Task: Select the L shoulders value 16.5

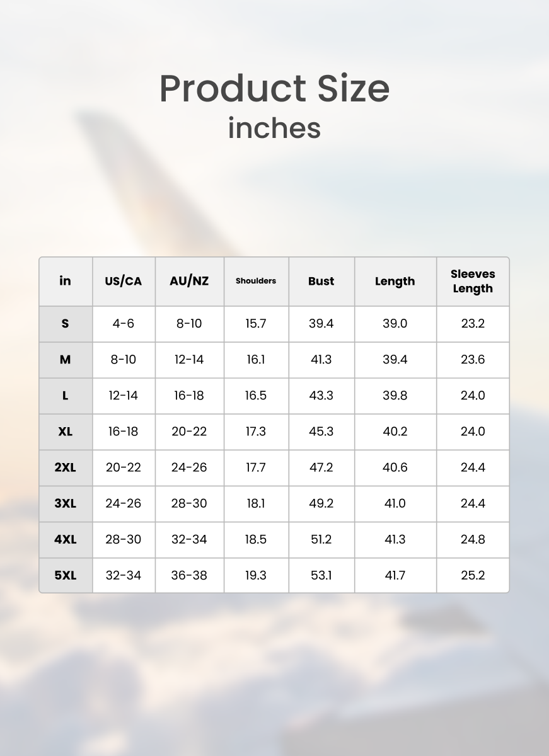Action: pos(256,396)
